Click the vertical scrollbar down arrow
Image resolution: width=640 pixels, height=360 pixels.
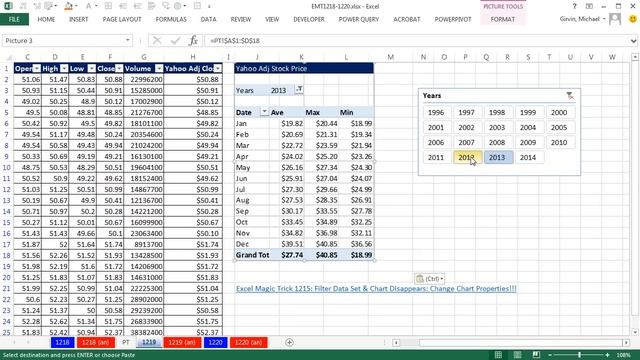point(635,332)
